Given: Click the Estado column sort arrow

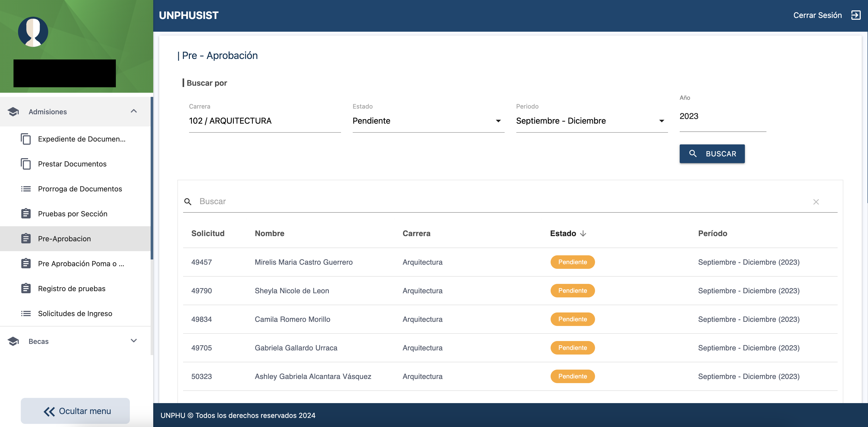Looking at the screenshot, I should pos(583,233).
